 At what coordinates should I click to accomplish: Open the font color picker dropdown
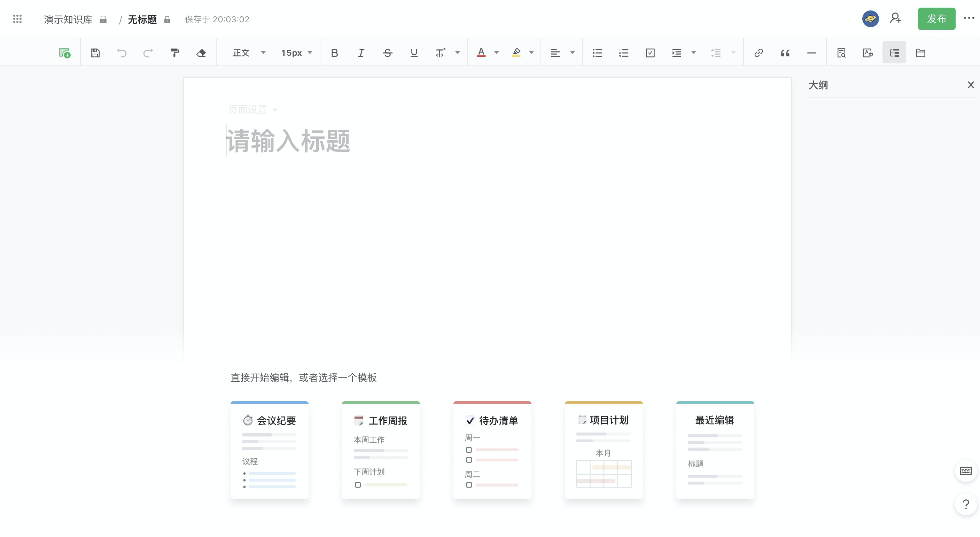tap(497, 53)
